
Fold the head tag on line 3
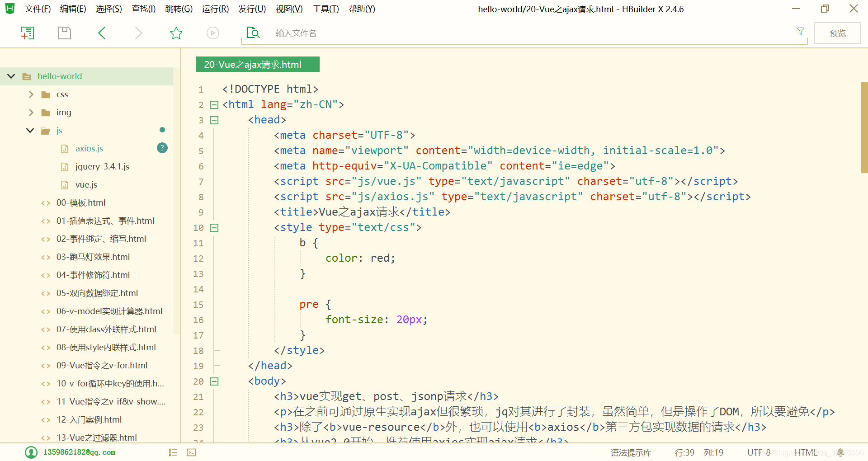tap(214, 120)
